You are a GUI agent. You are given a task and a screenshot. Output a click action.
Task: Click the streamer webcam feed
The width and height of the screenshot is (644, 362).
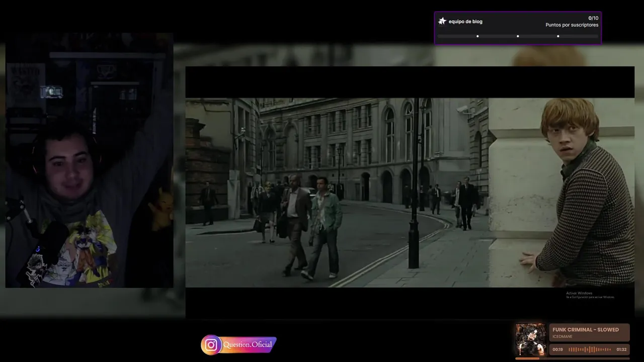pos(90,160)
